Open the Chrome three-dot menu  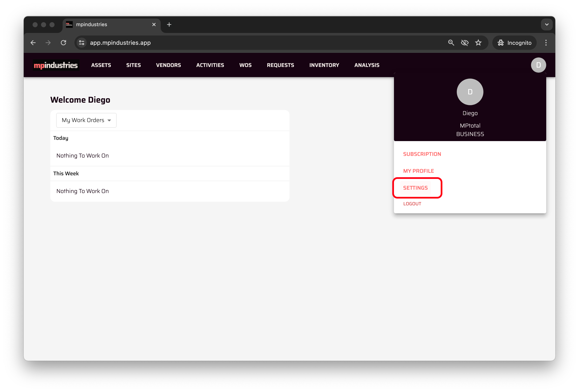click(546, 43)
